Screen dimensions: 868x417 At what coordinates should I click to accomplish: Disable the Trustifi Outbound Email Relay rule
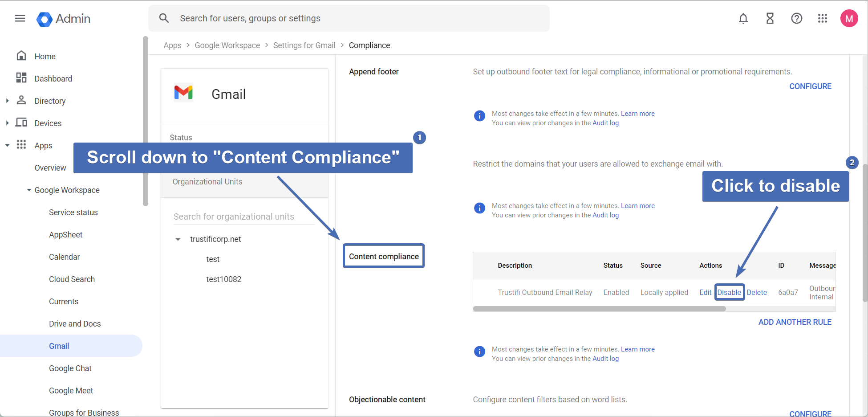(x=729, y=292)
